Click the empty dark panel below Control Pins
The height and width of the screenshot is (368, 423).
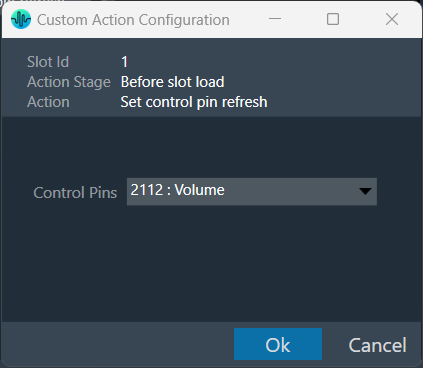click(211, 263)
